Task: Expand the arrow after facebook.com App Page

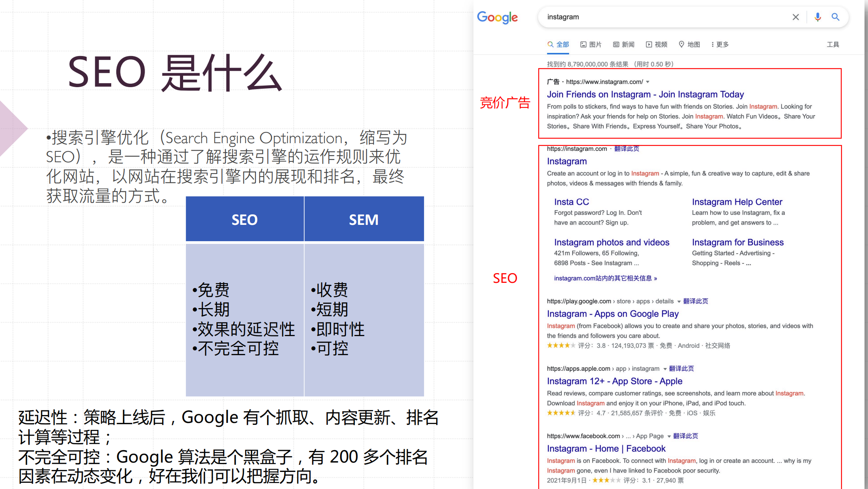Action: pyautogui.click(x=669, y=436)
